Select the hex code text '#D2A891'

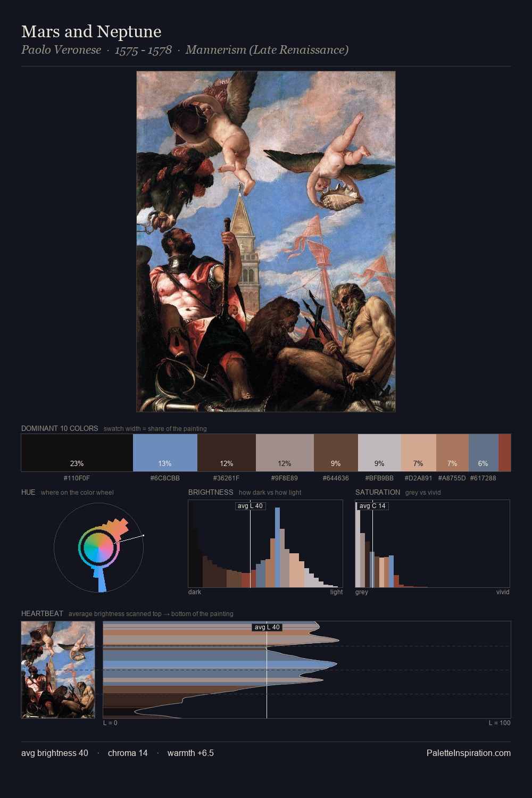419,478
